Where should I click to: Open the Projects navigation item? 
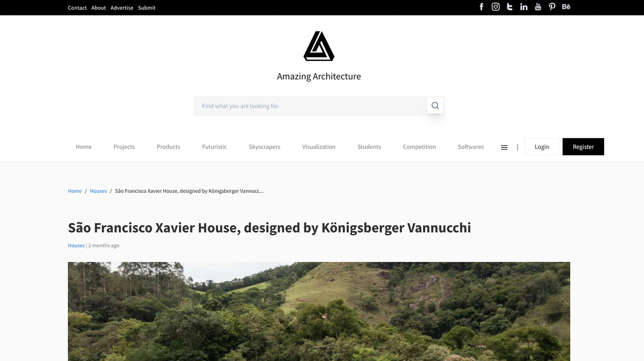(x=124, y=147)
